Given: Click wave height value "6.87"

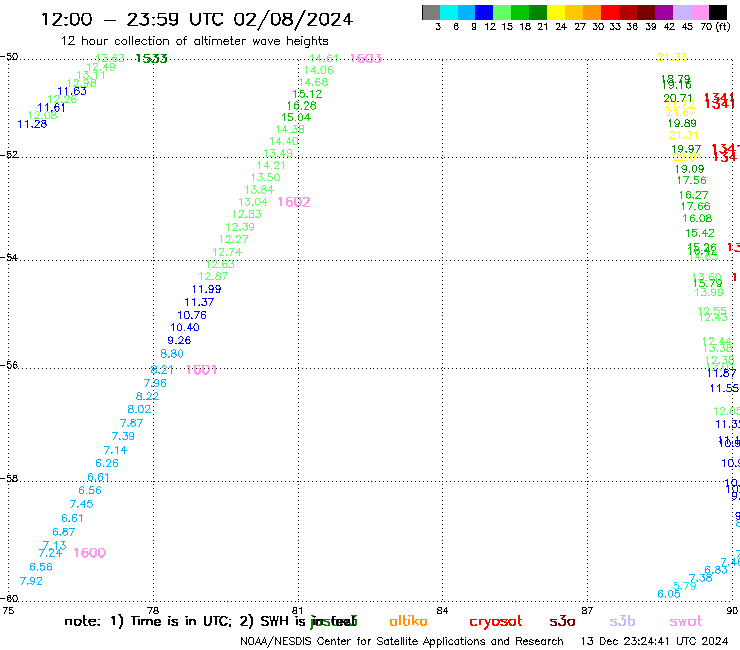Looking at the screenshot, I should pyautogui.click(x=64, y=532).
